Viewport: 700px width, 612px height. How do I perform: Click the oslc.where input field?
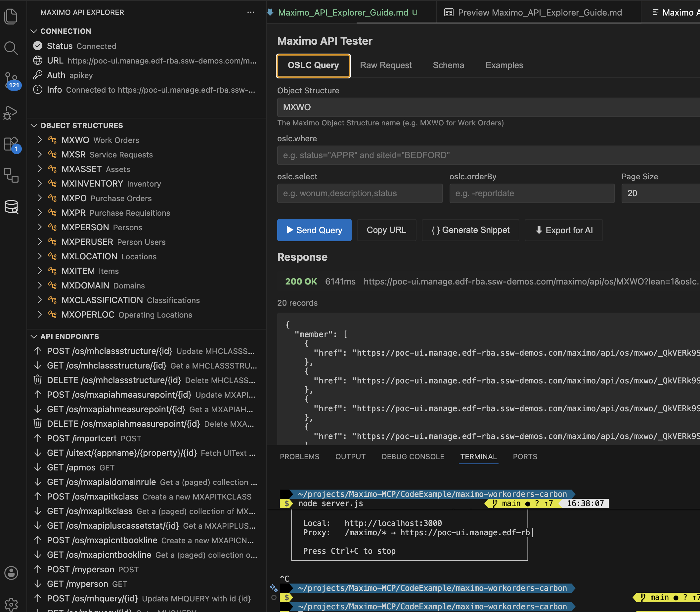[x=488, y=155]
